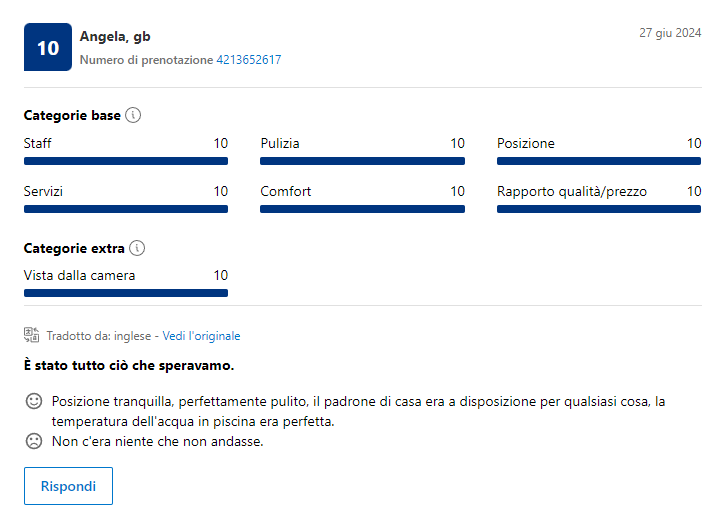Click the review date 27 giu 2024

(670, 33)
